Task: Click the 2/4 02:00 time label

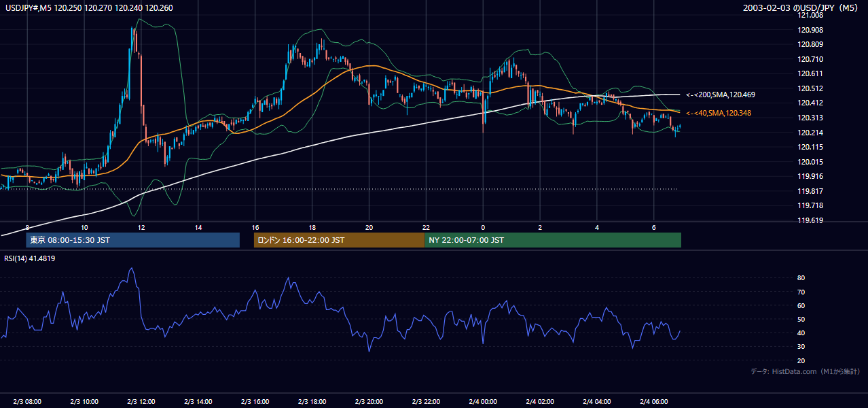Action: (540, 402)
